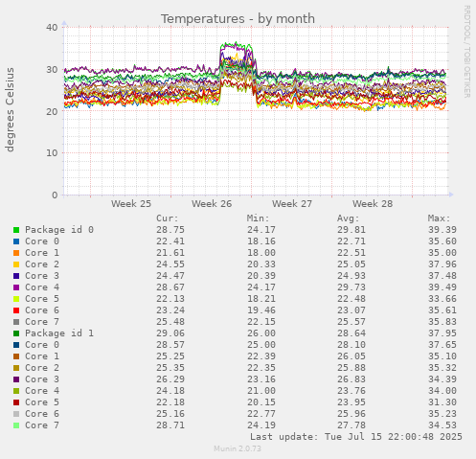This screenshot has width=476, height=459.
Task: Click the max value 37.96
Action: 442,264
